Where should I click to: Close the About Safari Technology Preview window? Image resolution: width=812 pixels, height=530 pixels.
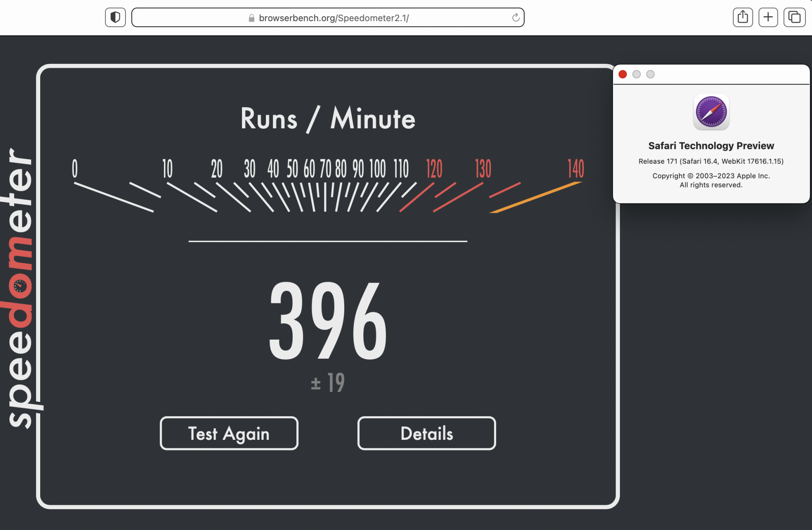tap(622, 74)
